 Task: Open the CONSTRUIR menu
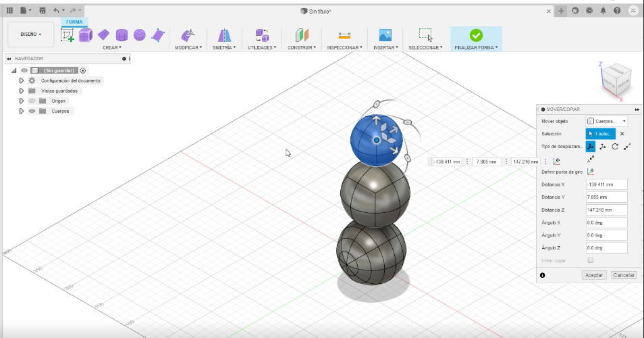click(x=302, y=48)
